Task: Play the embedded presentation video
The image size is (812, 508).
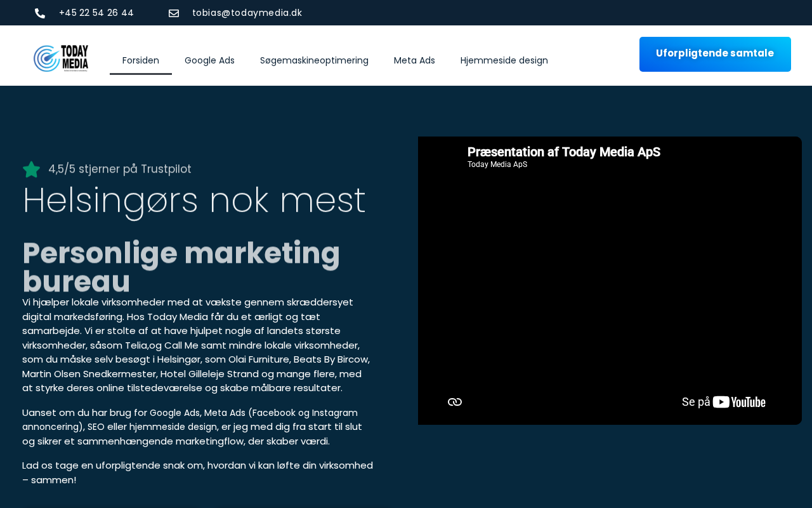Action: [610, 281]
